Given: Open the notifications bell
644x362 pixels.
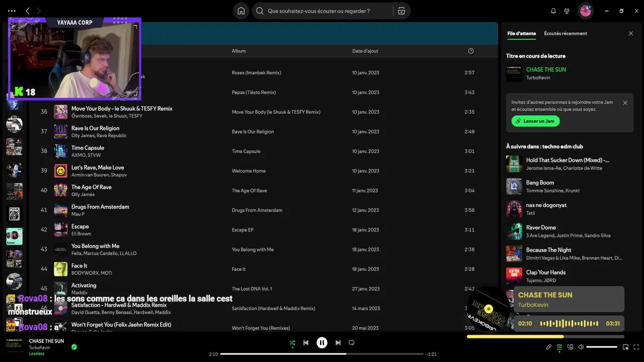Looking at the screenshot, I should 553,11.
